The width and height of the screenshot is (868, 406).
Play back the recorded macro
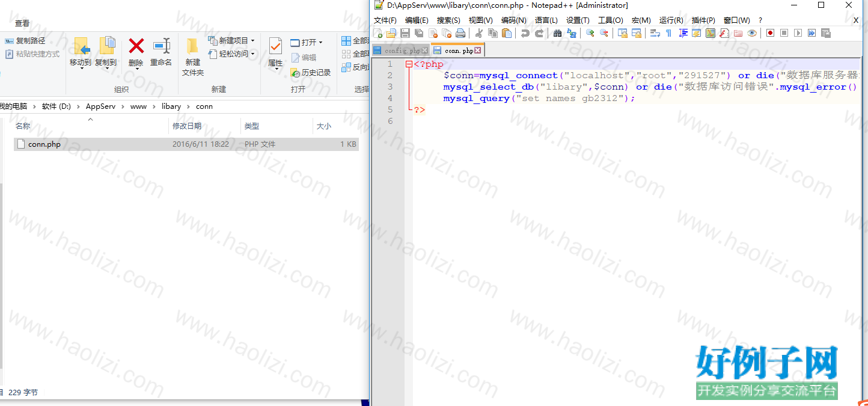tap(798, 33)
